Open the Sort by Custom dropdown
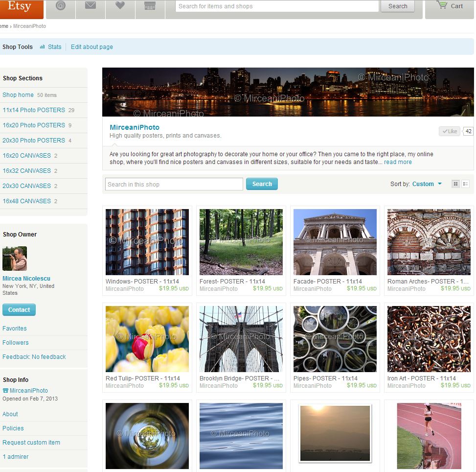 coord(427,184)
